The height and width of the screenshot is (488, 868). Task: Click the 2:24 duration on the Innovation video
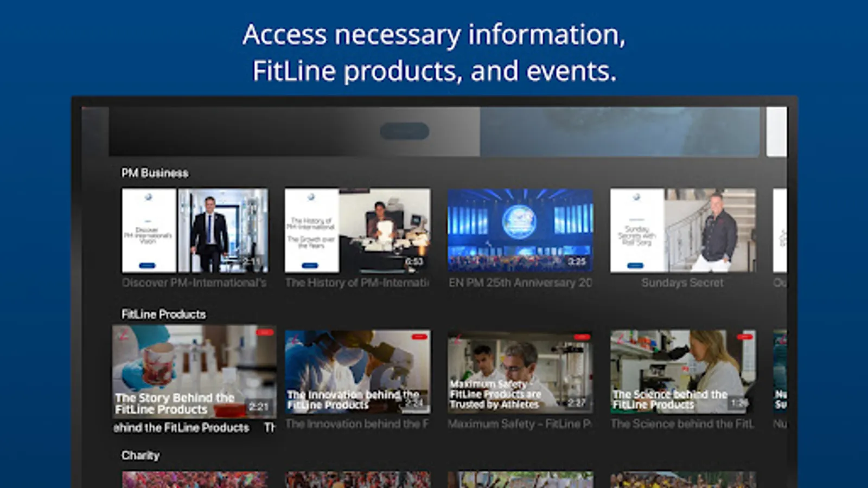click(414, 403)
